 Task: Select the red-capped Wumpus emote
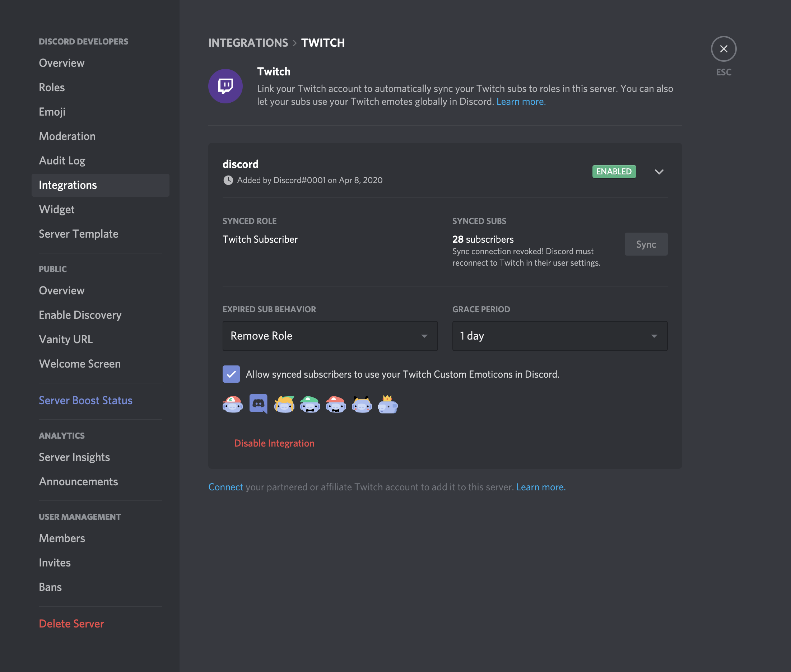coord(233,405)
